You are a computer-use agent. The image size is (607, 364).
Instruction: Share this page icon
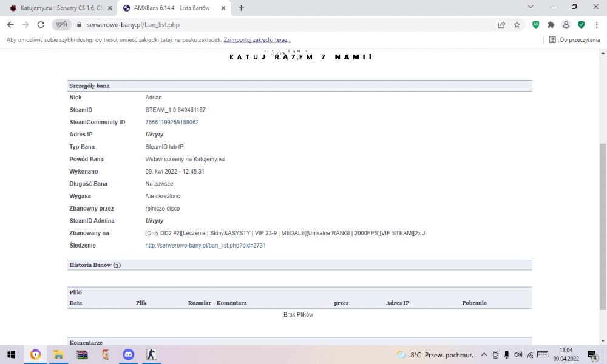[502, 25]
